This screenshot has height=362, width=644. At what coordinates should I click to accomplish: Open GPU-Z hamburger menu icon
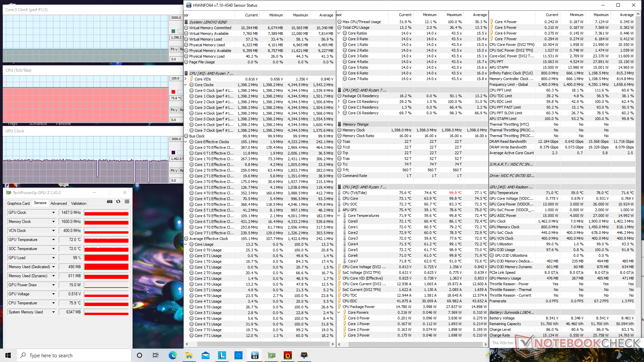(x=127, y=201)
